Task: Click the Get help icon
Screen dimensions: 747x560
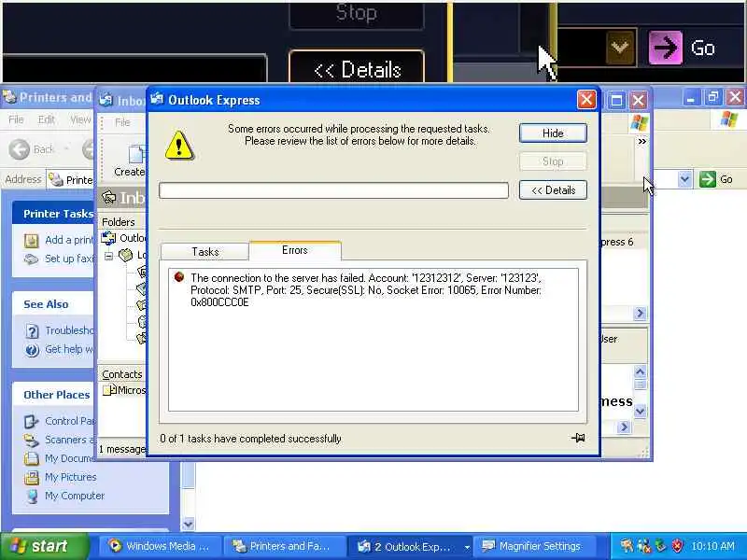Action: pos(32,350)
